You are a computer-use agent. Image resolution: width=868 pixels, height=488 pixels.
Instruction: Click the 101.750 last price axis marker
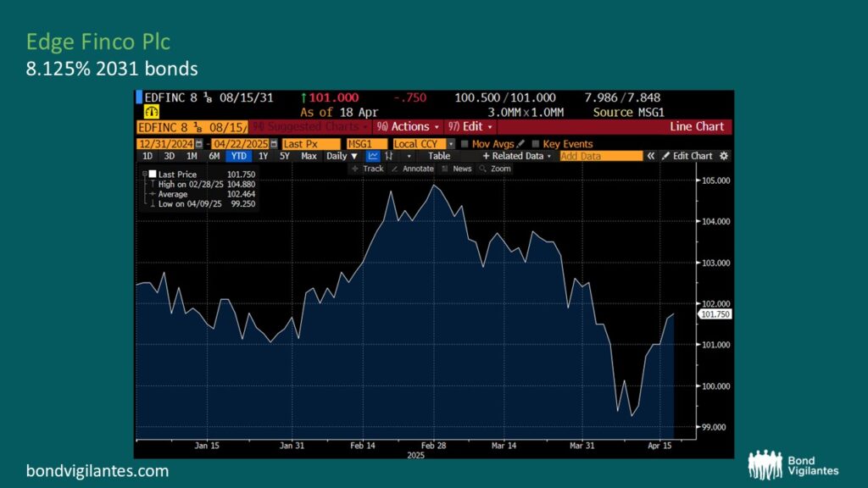tap(715, 314)
